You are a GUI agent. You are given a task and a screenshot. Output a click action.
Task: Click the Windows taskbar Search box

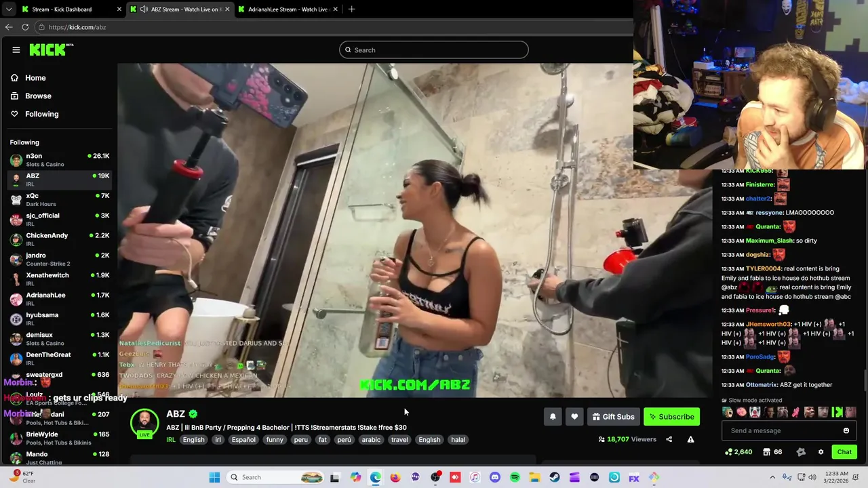(275, 477)
